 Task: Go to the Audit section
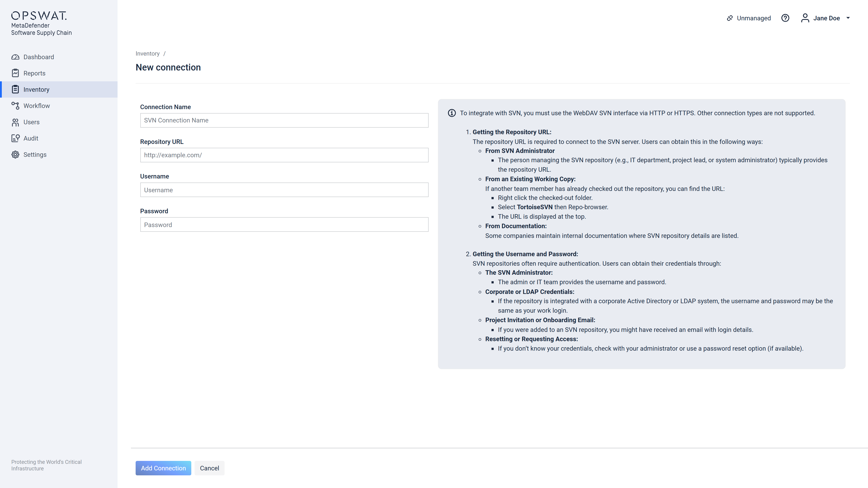(x=31, y=138)
